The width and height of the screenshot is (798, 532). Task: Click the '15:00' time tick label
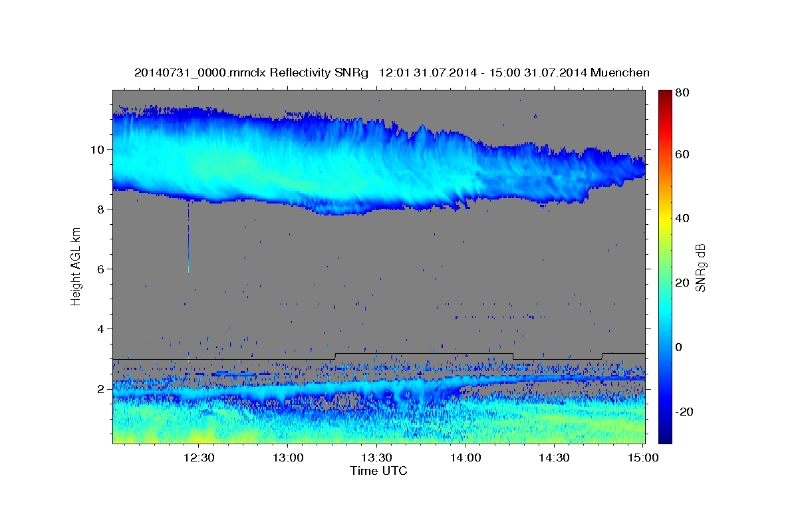(x=642, y=458)
